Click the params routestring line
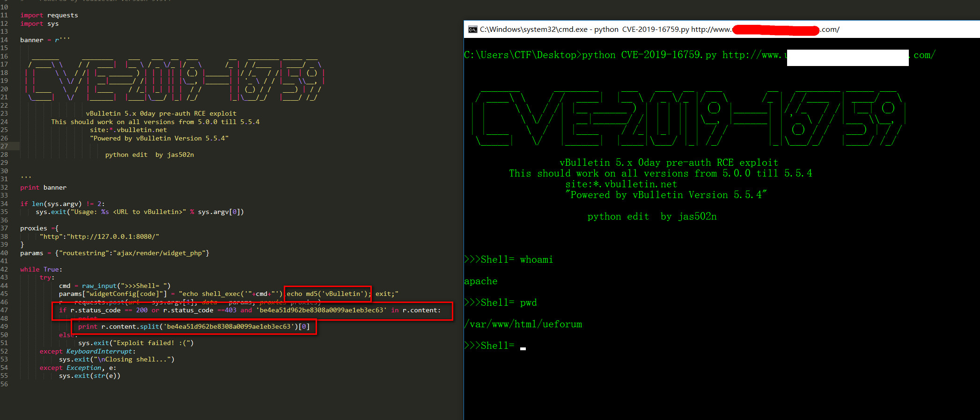 (x=115, y=253)
